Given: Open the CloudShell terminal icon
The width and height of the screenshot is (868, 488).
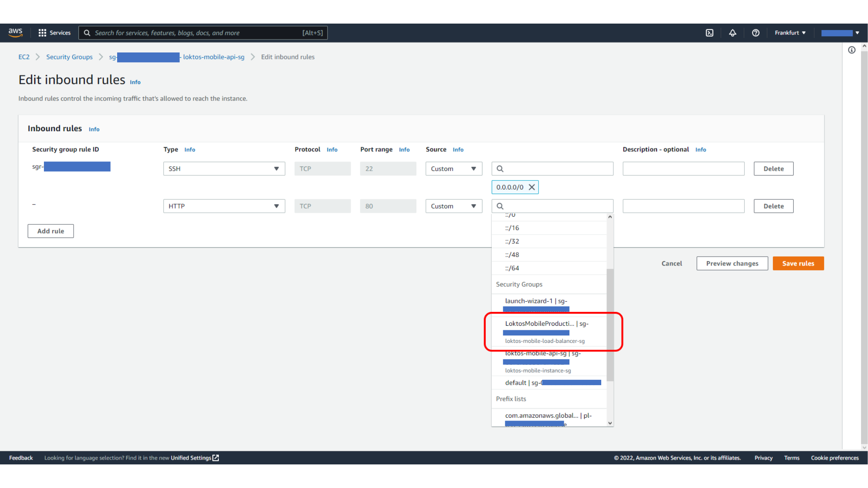Looking at the screenshot, I should point(709,33).
